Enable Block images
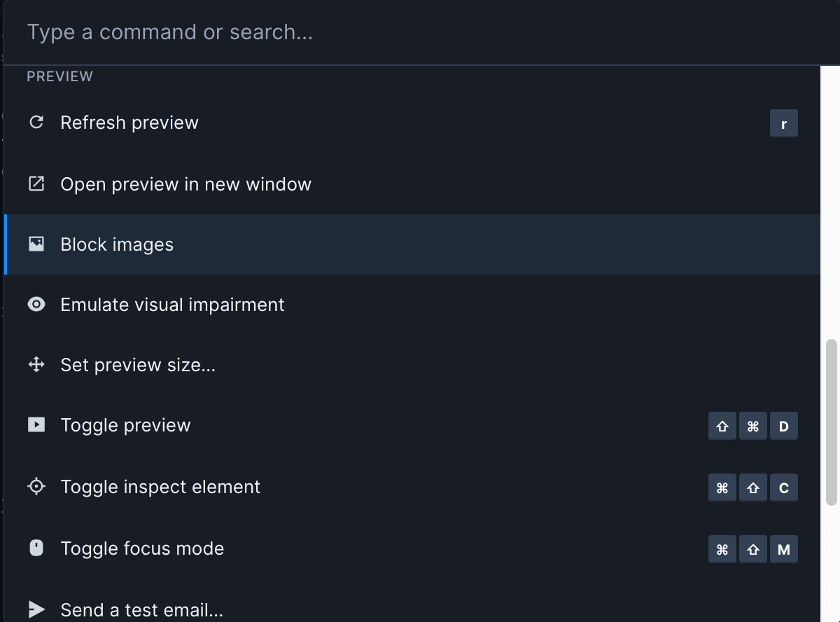This screenshot has height=622, width=840. pos(118,244)
